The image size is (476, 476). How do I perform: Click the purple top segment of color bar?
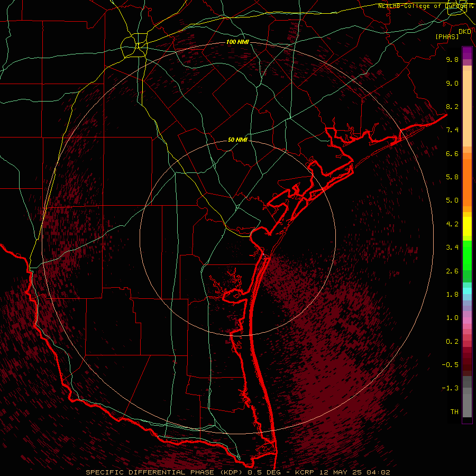pos(467,53)
